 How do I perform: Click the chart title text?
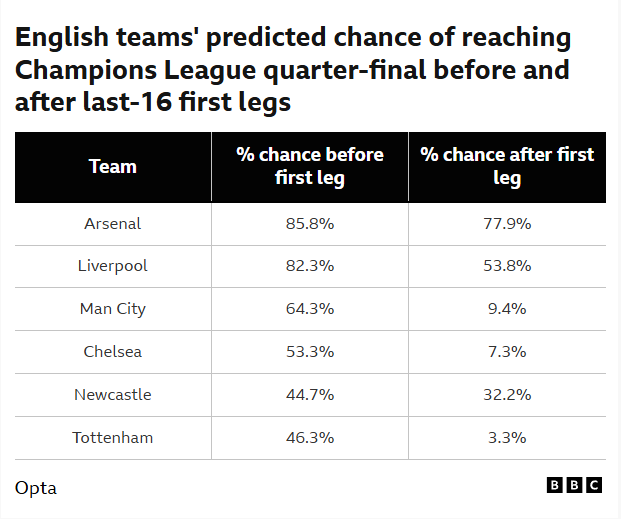click(x=293, y=70)
